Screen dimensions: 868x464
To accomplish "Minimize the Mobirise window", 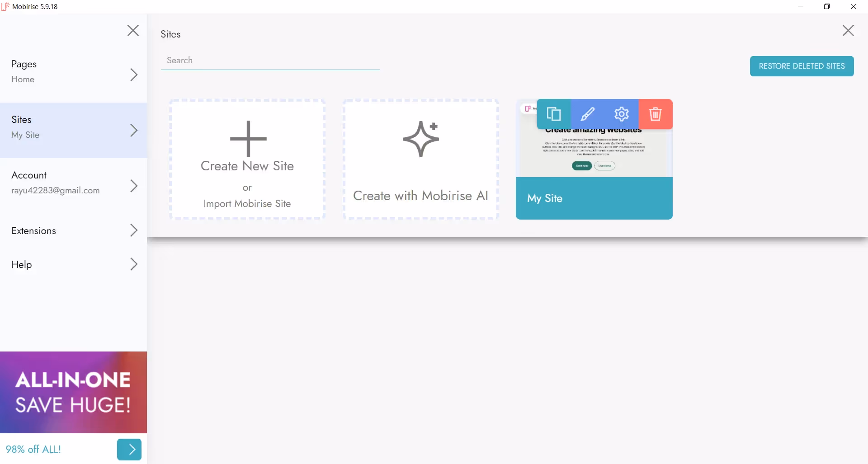I will (x=801, y=6).
